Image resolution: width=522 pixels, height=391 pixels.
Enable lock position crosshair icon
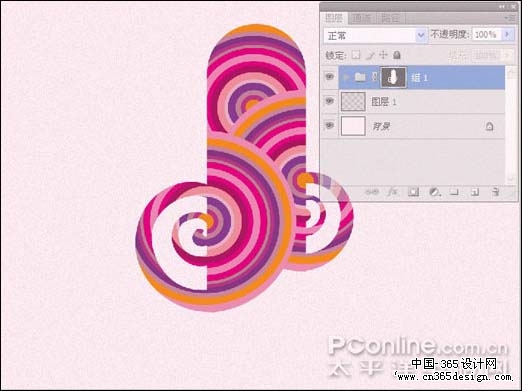pos(383,55)
